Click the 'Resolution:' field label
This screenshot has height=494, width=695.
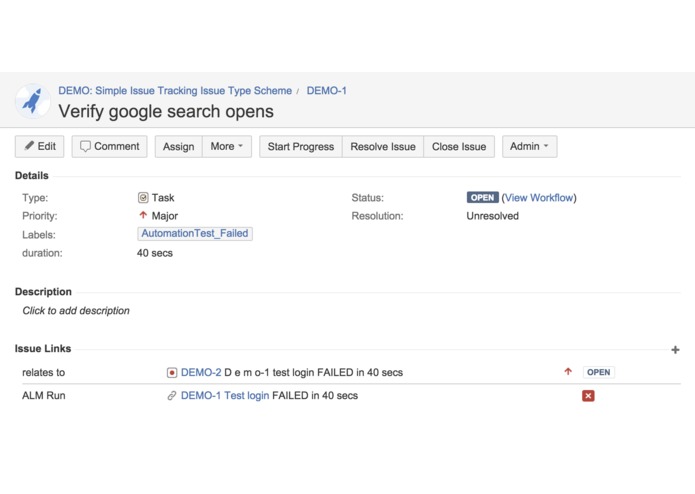[x=377, y=216]
